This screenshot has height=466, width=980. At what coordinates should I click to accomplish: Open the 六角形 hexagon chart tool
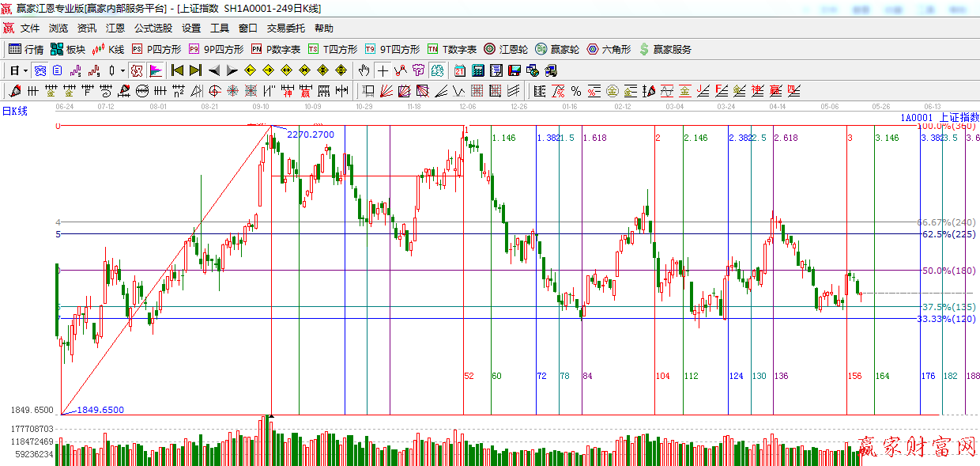pos(609,49)
